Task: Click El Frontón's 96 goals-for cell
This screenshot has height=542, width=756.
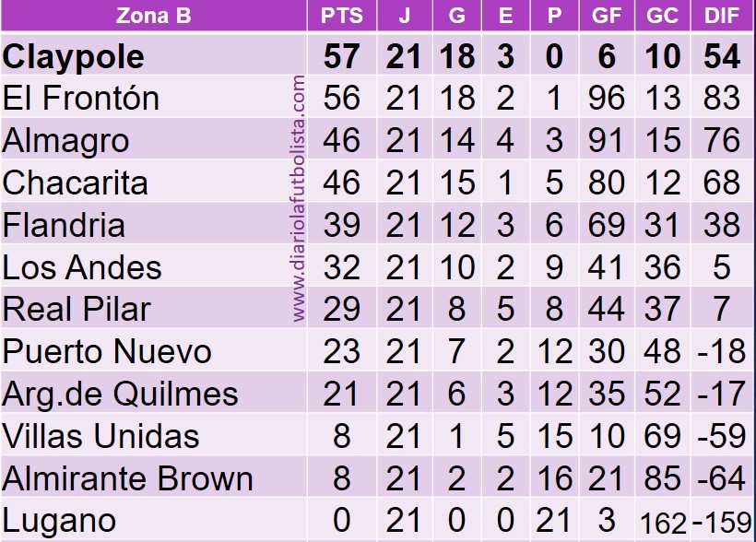Action: point(606,98)
